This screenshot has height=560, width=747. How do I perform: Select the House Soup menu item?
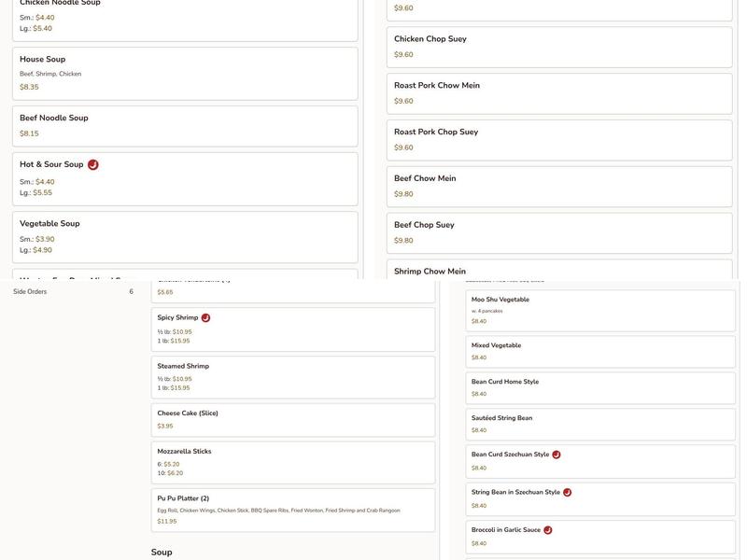coord(185,74)
